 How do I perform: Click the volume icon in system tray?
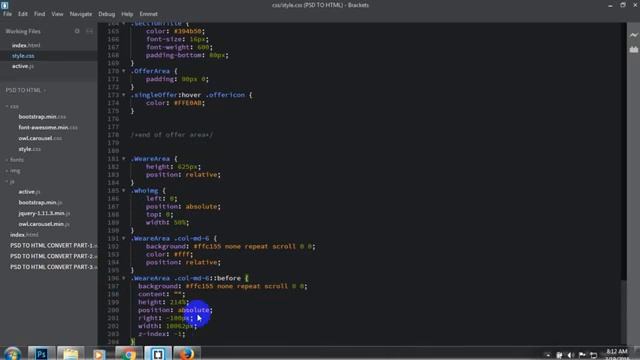[x=571, y=355]
